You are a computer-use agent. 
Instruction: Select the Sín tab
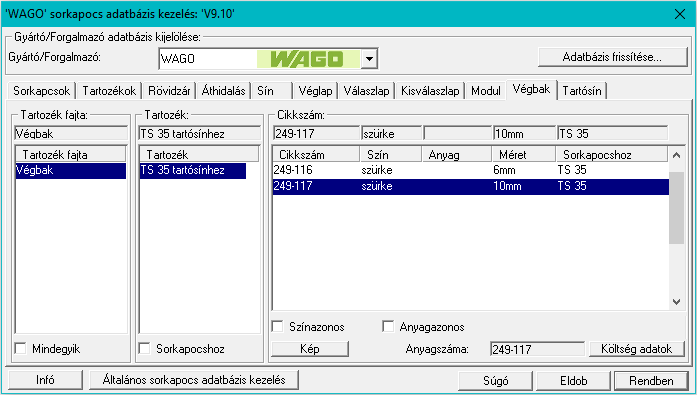click(x=272, y=91)
